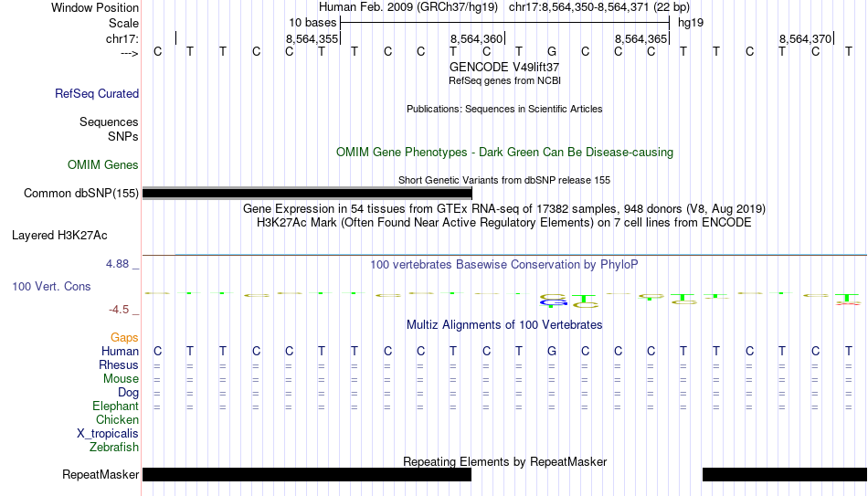Click the SNPs label on left

click(x=123, y=136)
